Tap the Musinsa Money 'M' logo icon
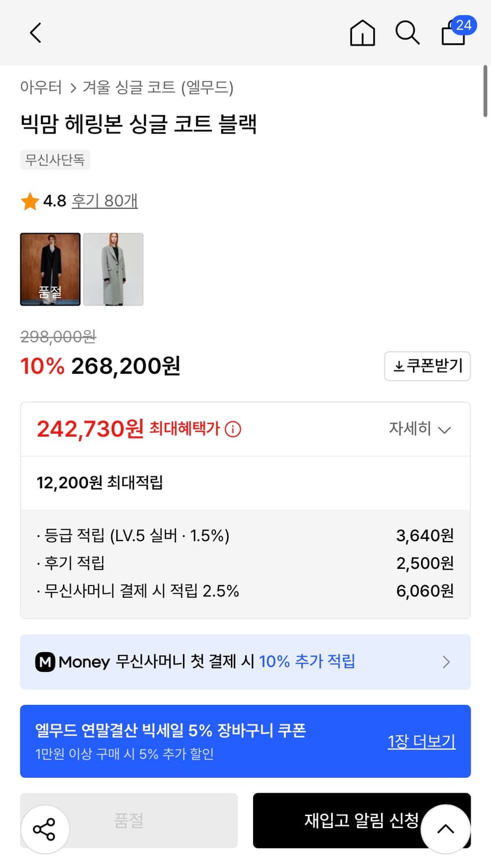The width and height of the screenshot is (491, 868). (x=45, y=661)
